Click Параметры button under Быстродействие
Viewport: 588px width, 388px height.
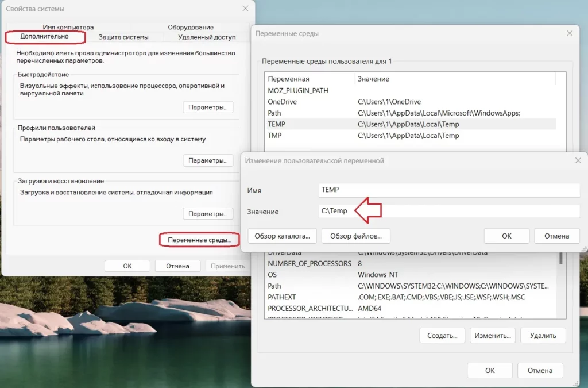click(x=208, y=107)
